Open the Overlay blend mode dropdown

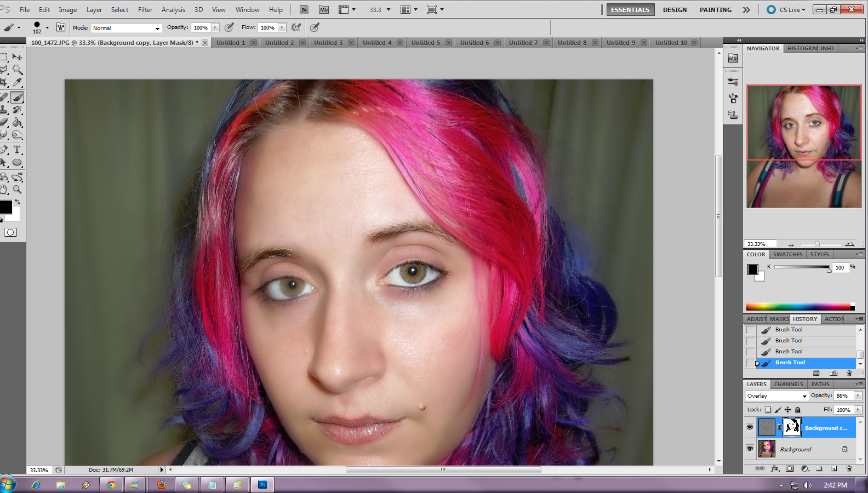pyautogui.click(x=776, y=395)
